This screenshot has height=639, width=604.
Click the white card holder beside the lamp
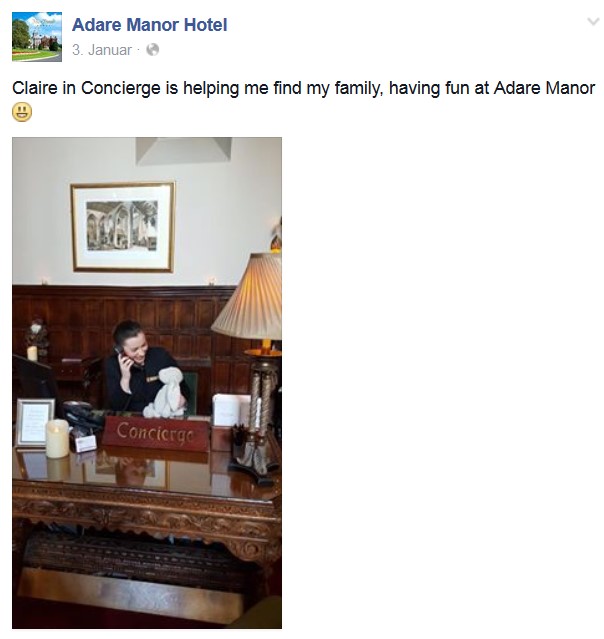pyautogui.click(x=230, y=410)
